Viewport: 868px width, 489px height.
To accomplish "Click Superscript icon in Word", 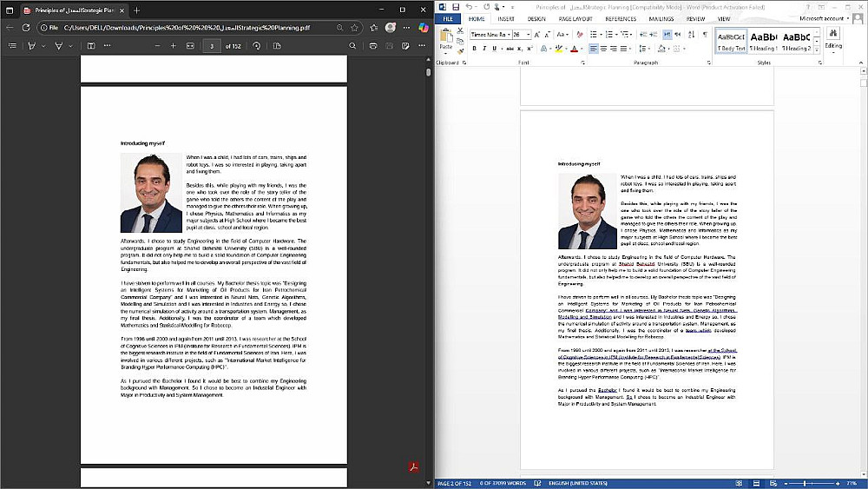I will click(529, 49).
